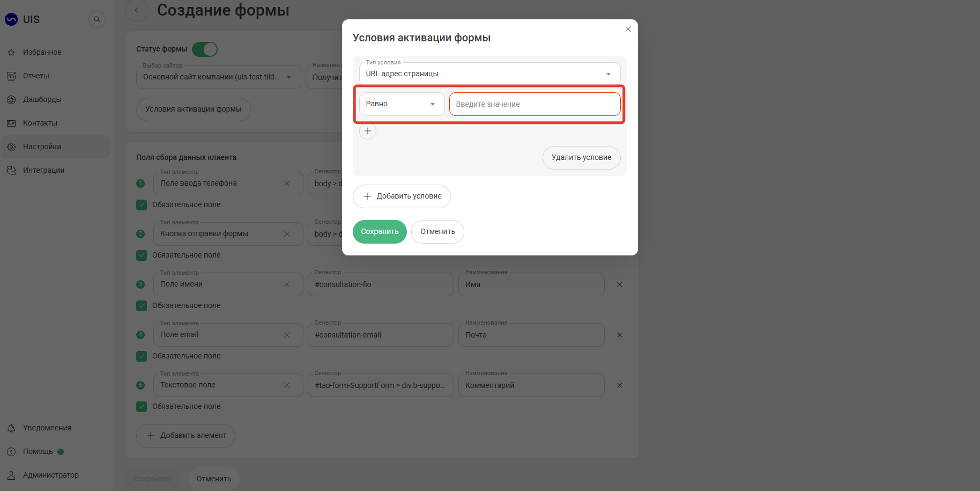Click the search magnifier icon in sidebar
The width and height of the screenshot is (980, 491).
point(97,19)
